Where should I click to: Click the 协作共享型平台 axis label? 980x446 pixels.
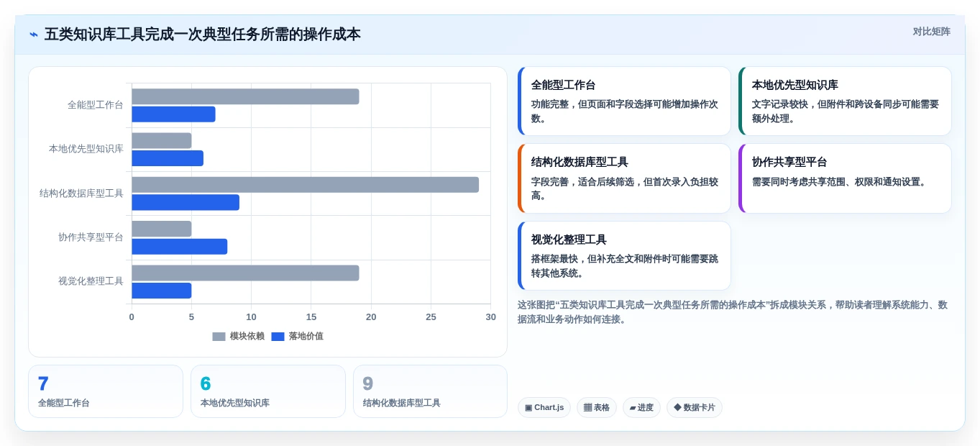(91, 237)
